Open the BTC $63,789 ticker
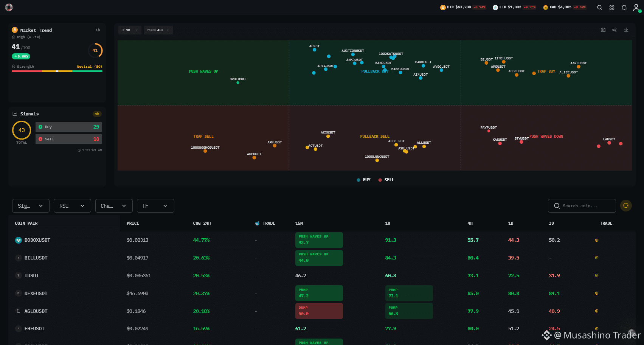 [463, 8]
